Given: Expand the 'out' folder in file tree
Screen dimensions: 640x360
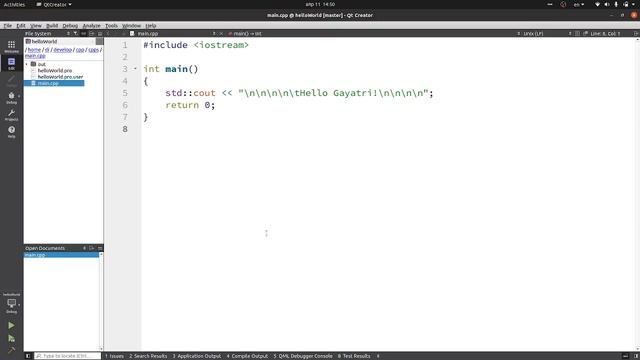Looking at the screenshot, I should (x=27, y=64).
